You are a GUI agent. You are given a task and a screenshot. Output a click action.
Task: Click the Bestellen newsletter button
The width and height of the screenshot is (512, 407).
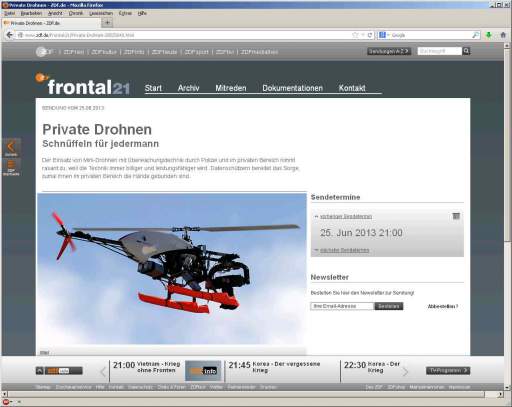click(x=389, y=306)
